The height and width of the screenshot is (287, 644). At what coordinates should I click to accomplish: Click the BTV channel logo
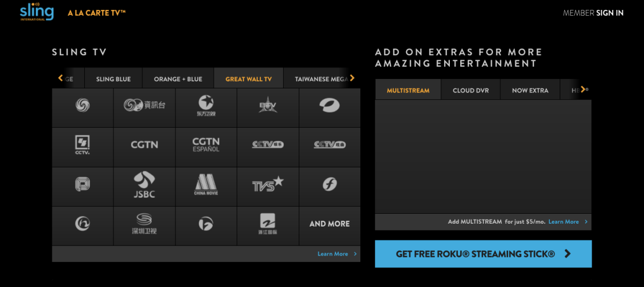pyautogui.click(x=267, y=105)
